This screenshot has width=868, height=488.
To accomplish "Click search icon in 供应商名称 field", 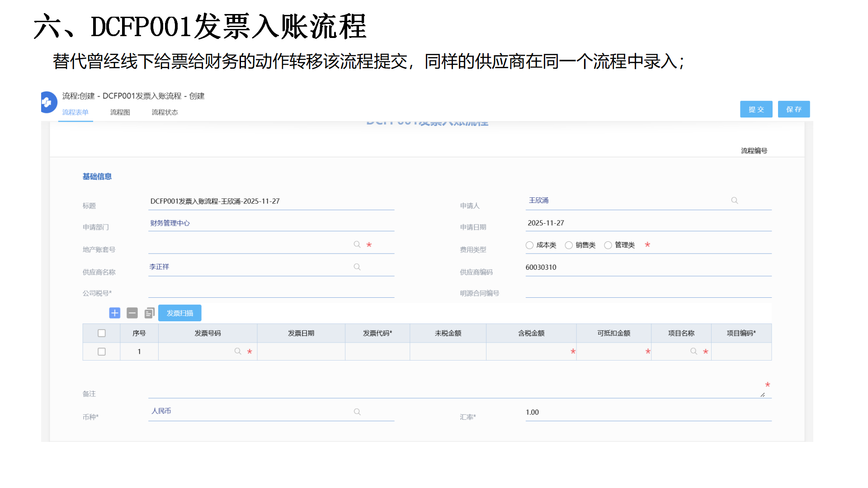I will click(357, 267).
